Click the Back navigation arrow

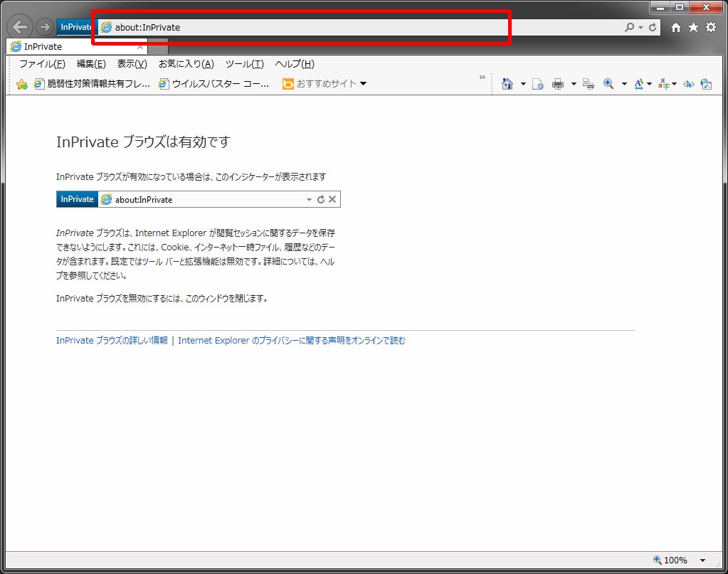pos(19,26)
